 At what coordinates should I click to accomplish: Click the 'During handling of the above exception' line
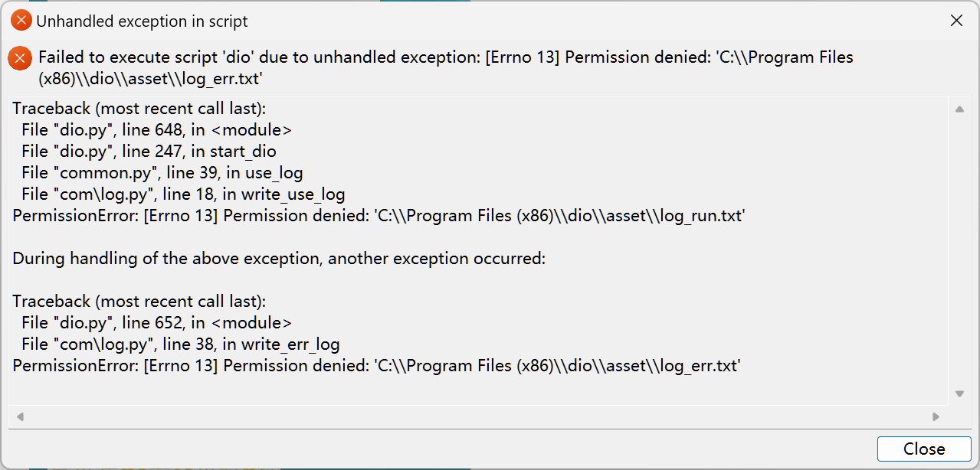click(x=279, y=259)
